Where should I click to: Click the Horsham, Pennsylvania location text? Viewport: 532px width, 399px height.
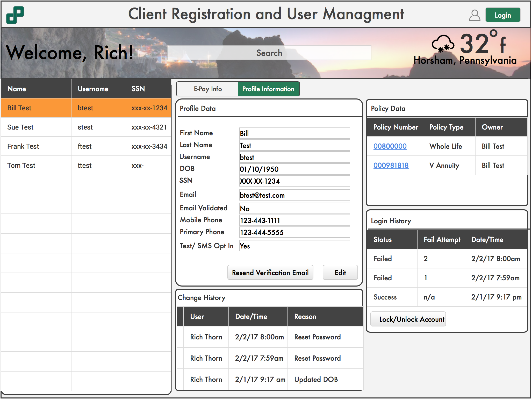(465, 60)
